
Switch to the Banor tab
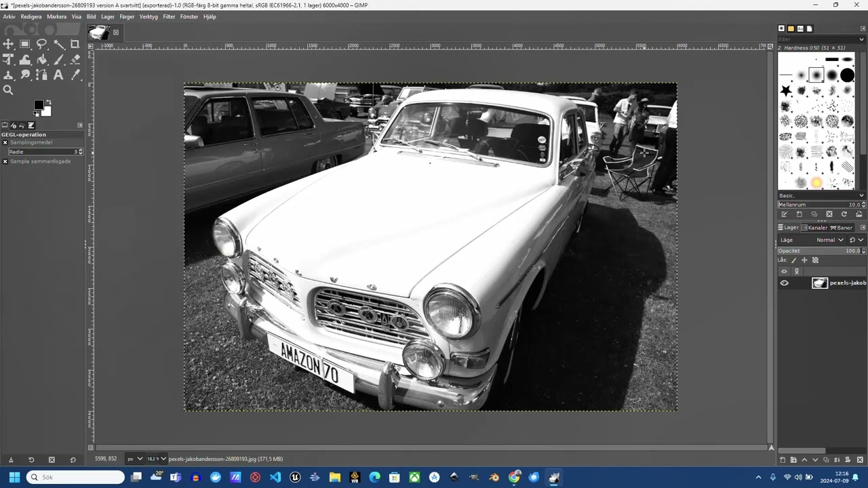click(842, 228)
